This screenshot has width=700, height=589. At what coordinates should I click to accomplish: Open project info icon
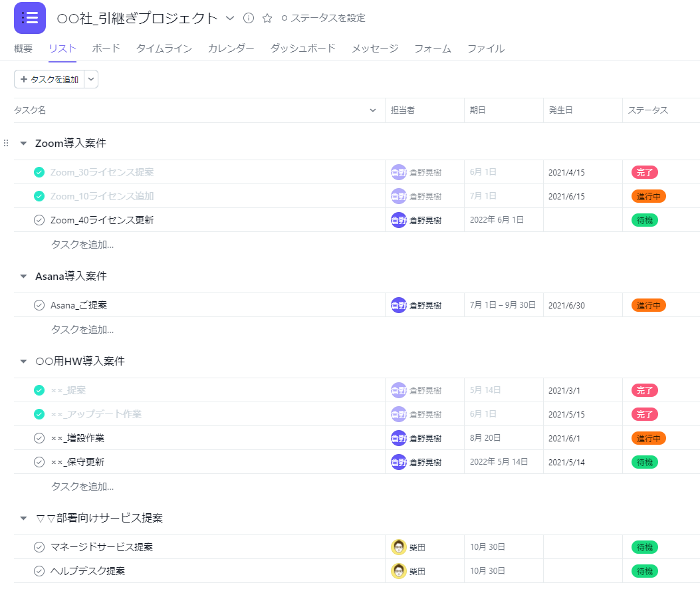249,18
